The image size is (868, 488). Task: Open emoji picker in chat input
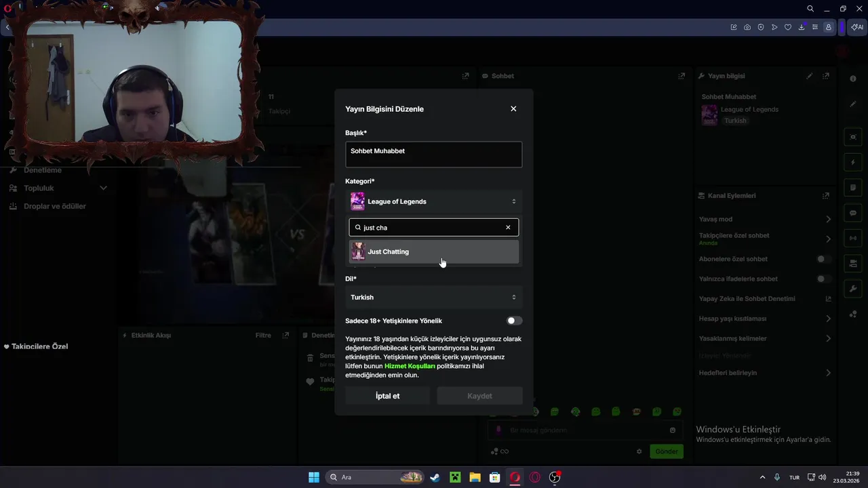click(x=673, y=430)
